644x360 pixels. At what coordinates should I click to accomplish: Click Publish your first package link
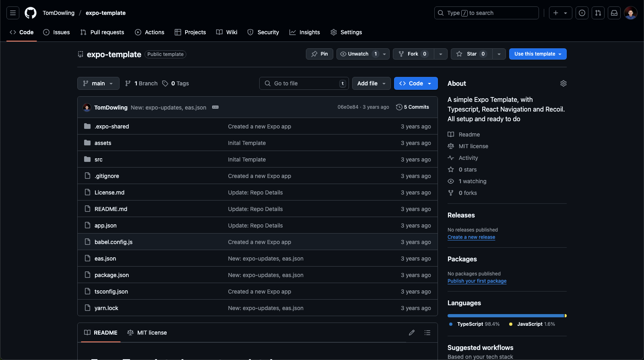click(x=477, y=281)
